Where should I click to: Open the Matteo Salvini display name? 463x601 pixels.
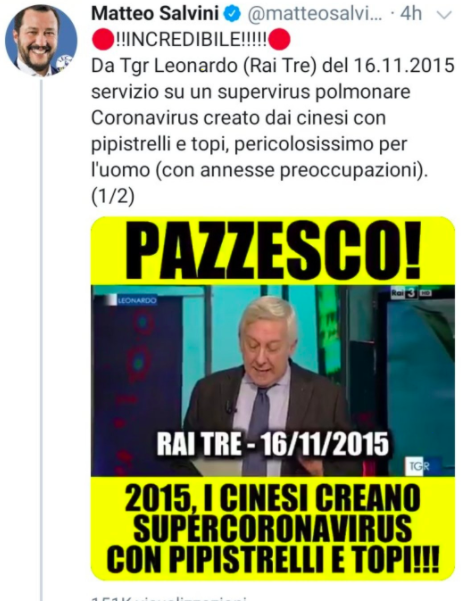155,14
